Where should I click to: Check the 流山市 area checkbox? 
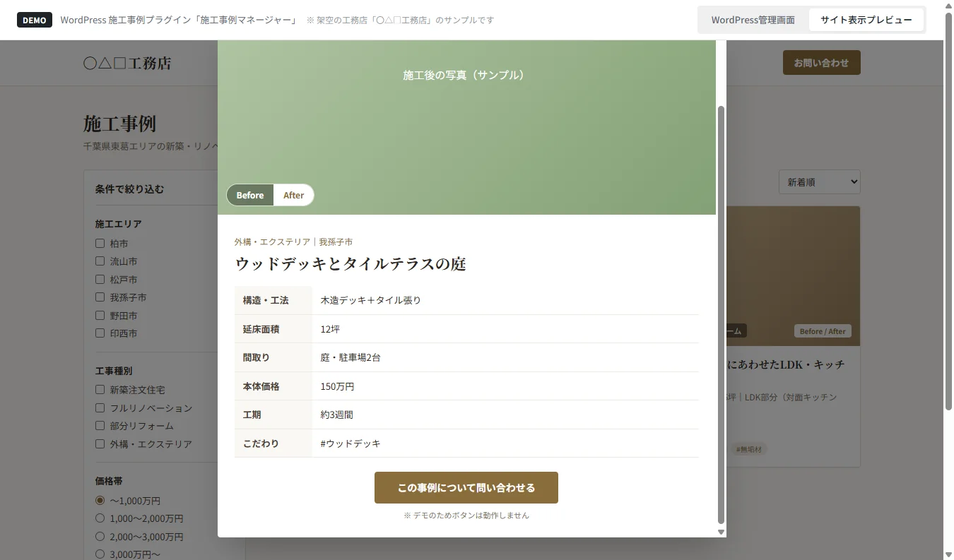tap(100, 261)
